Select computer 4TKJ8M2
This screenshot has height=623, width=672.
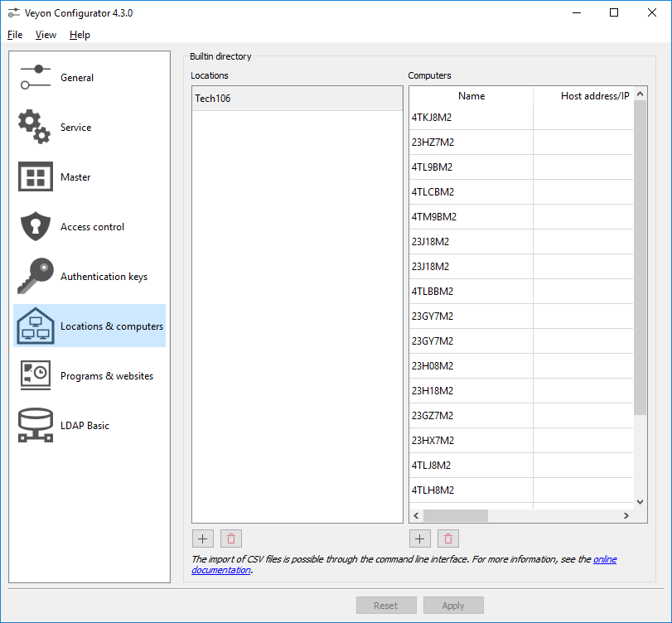point(471,118)
